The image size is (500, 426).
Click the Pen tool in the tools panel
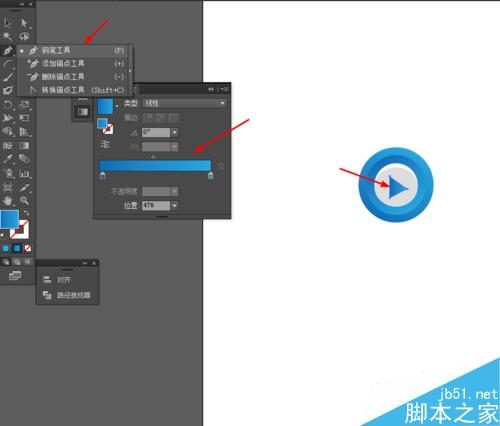pyautogui.click(x=8, y=51)
